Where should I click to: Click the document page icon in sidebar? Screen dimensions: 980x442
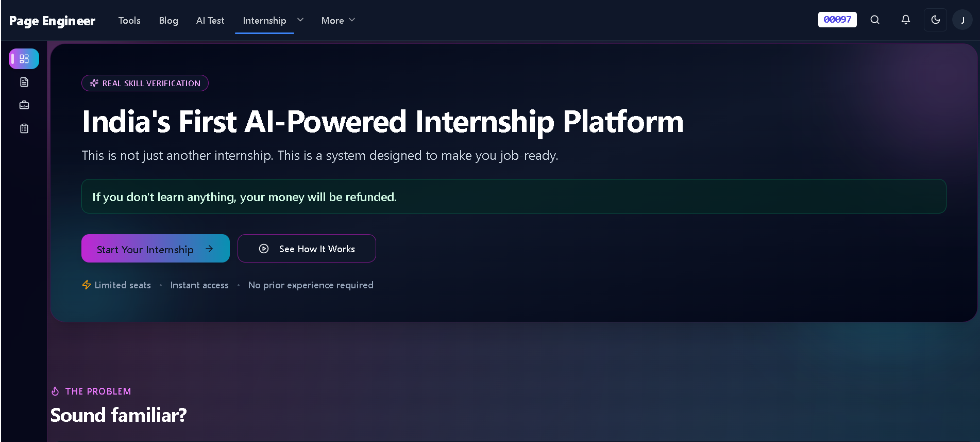click(x=24, y=82)
